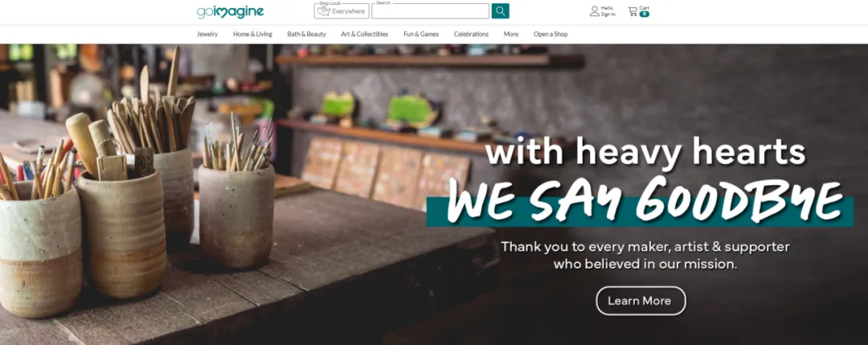Open the shopping cart icon

[633, 11]
